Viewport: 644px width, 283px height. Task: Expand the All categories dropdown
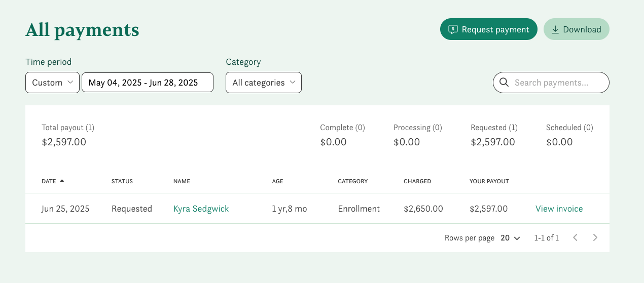263,83
